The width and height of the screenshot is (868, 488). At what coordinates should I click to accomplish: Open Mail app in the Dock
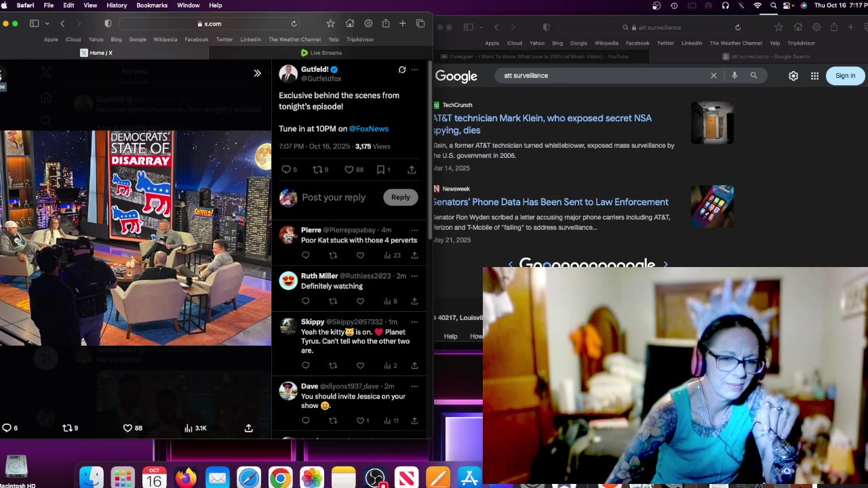[x=218, y=478]
